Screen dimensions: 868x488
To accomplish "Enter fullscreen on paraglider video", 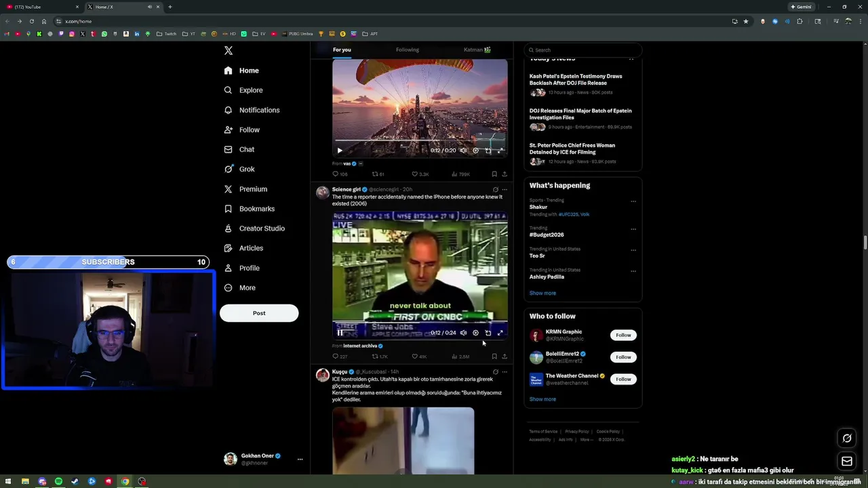I will click(x=500, y=150).
